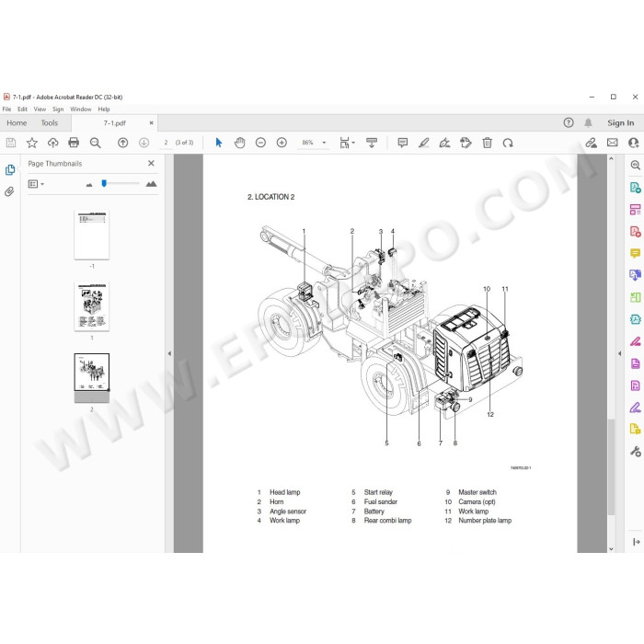Open the Find text search tool
This screenshot has height=644, width=644.
pos(96,143)
